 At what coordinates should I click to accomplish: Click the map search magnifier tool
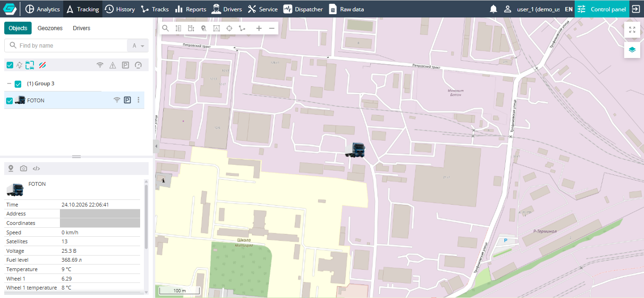pos(166,28)
